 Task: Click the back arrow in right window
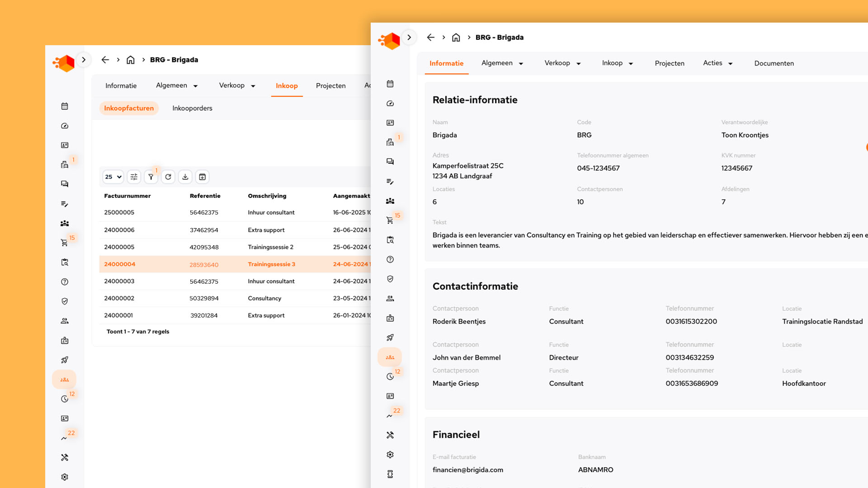(430, 38)
